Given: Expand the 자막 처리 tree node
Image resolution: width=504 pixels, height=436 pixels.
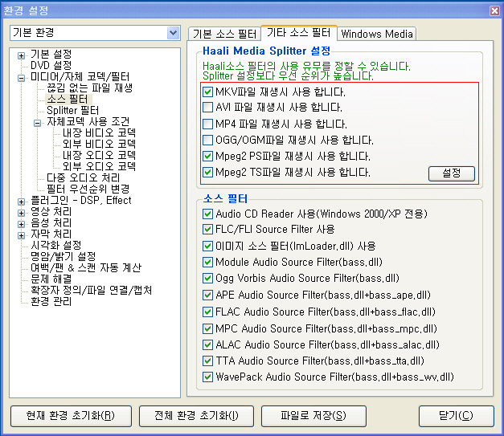Looking at the screenshot, I should (21, 235).
